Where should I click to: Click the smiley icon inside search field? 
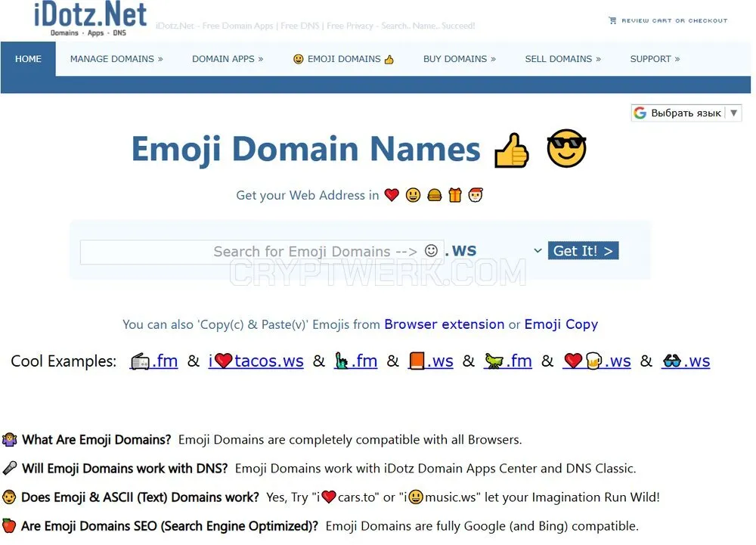pos(431,250)
